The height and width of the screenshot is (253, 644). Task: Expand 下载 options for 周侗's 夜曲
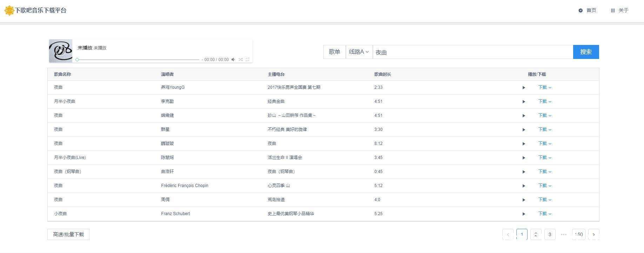tap(545, 200)
